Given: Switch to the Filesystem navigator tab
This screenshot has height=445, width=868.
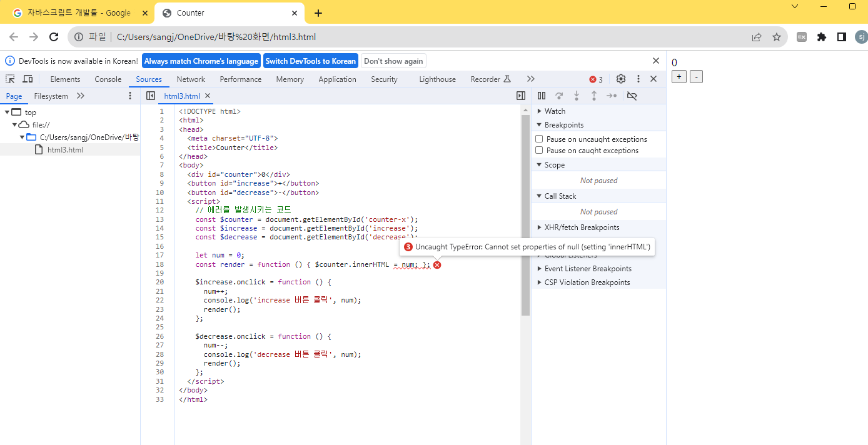Looking at the screenshot, I should (51, 96).
